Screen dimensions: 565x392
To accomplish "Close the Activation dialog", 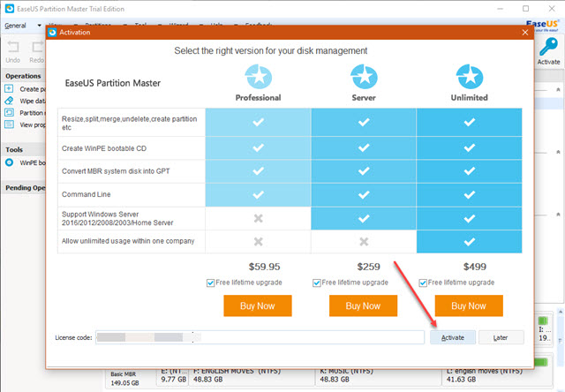I will pyautogui.click(x=525, y=33).
